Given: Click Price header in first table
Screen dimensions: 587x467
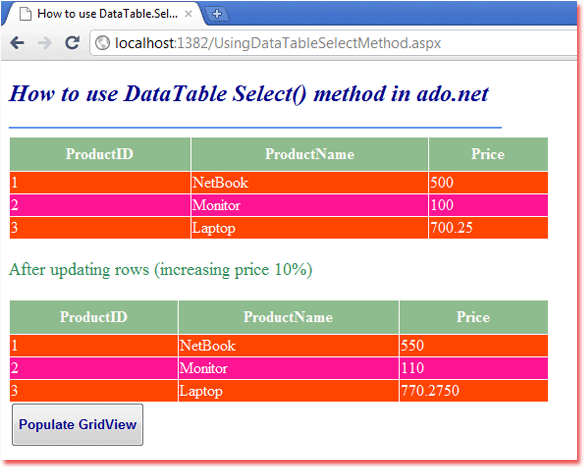Looking at the screenshot, I should (x=488, y=154).
